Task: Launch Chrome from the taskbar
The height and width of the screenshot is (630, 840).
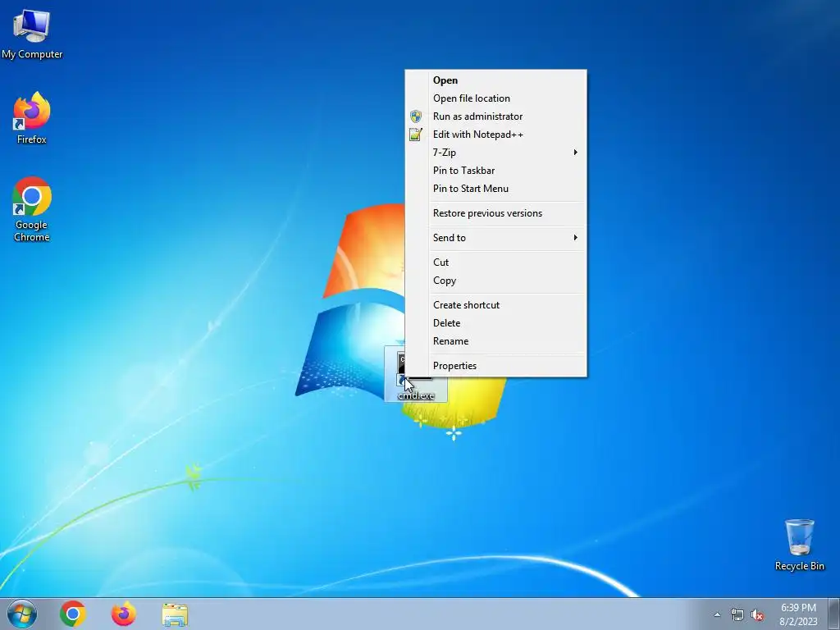Action: (73, 614)
